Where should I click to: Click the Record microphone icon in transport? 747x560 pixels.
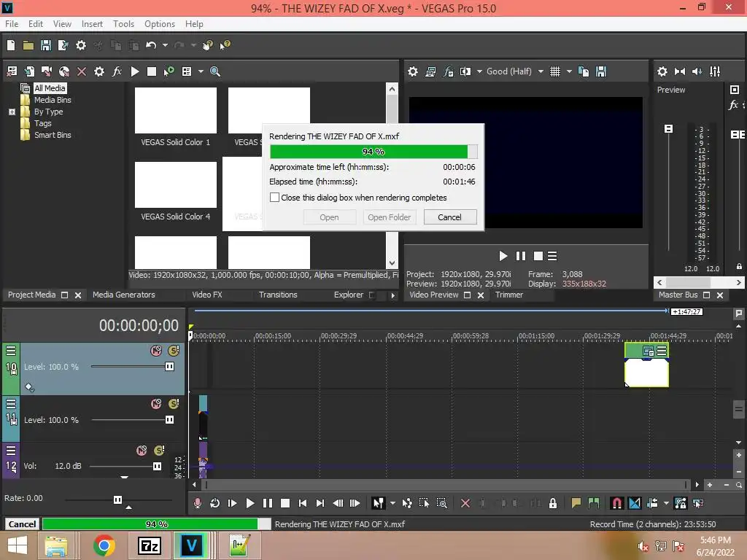[x=197, y=503]
